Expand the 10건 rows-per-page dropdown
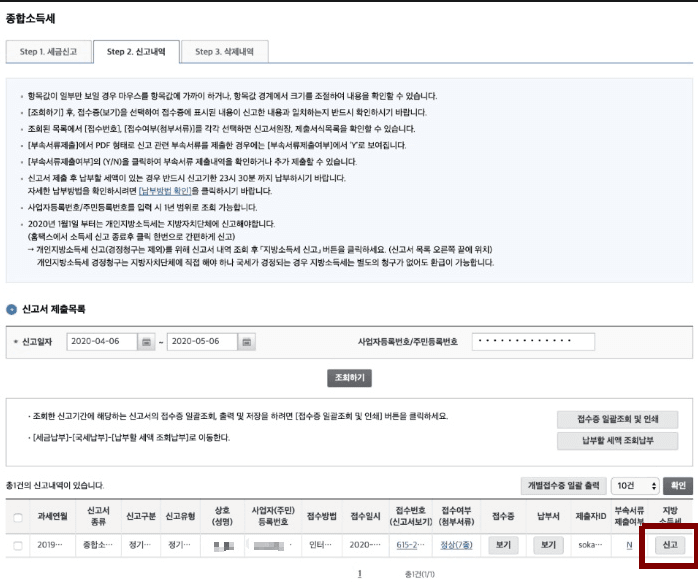Viewport: 698px width, 588px height. pos(636,486)
